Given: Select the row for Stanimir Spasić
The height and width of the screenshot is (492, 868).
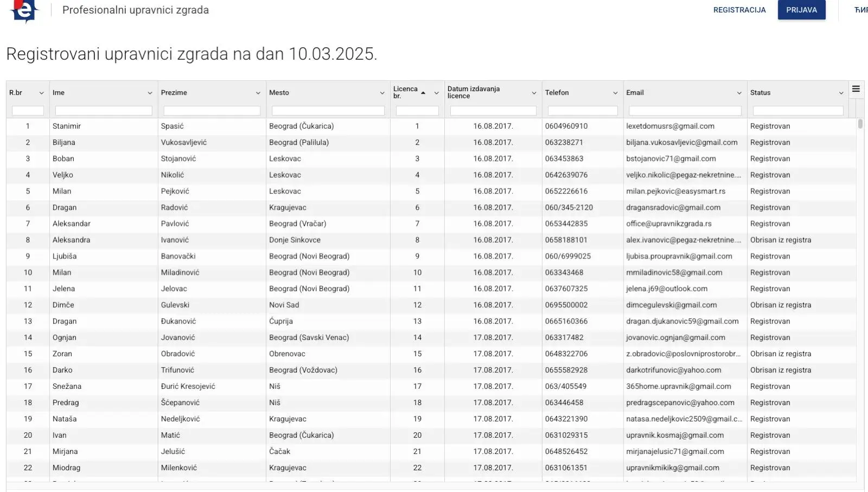Looking at the screenshot, I should [x=217, y=126].
